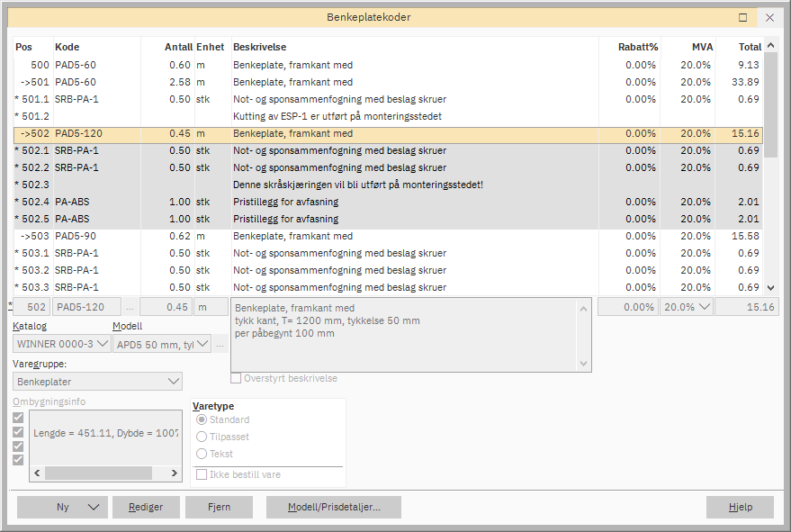Click scroll-down arrow of the item list

click(x=770, y=287)
